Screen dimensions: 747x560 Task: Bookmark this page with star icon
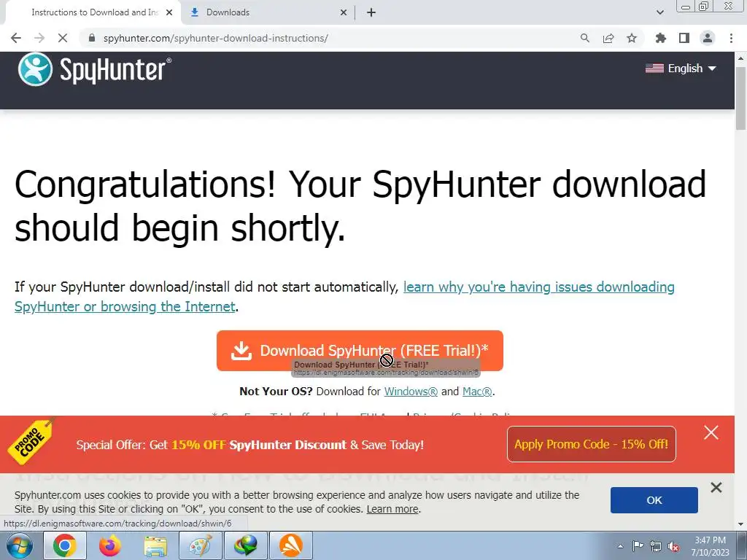point(632,38)
